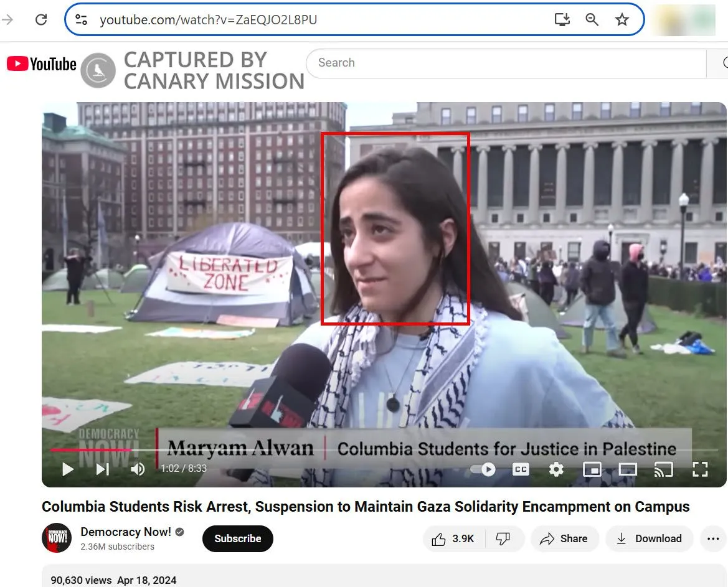Enable theater mode
This screenshot has width=728, height=587.
pyautogui.click(x=628, y=469)
